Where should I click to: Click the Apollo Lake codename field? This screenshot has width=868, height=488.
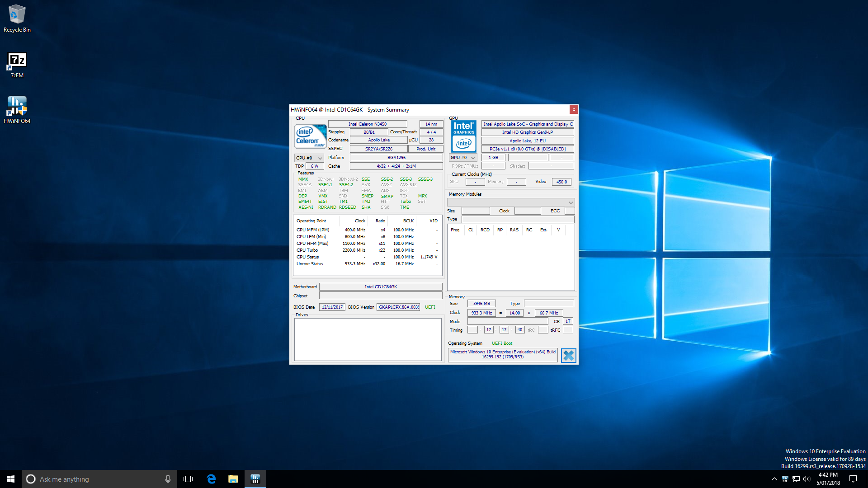coord(379,140)
